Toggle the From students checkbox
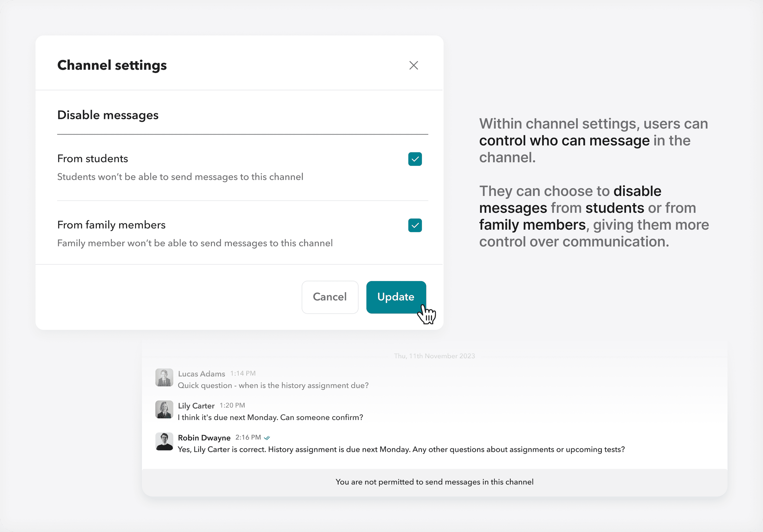The height and width of the screenshot is (532, 763). point(415,159)
